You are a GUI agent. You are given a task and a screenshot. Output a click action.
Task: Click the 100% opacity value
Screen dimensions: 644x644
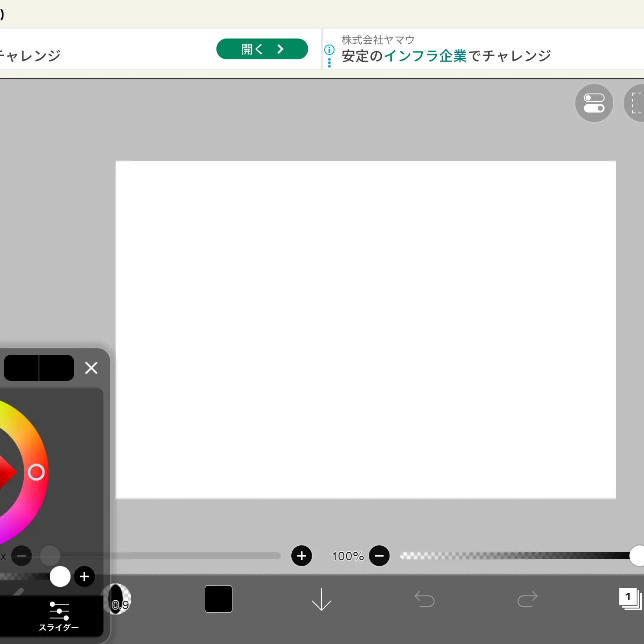348,556
